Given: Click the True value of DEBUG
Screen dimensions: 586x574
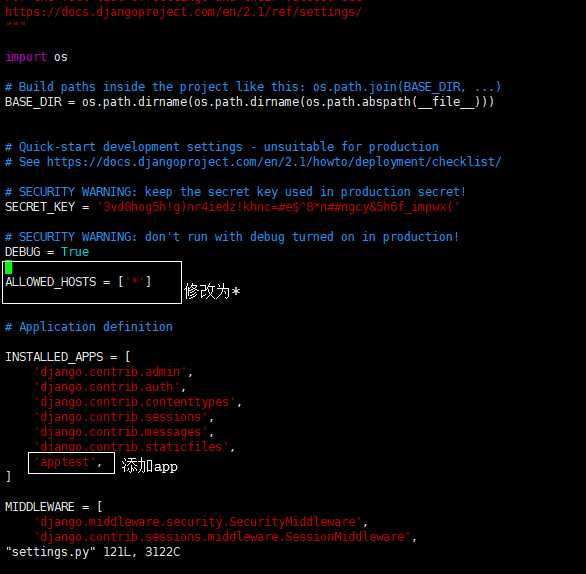Looking at the screenshot, I should (75, 252).
